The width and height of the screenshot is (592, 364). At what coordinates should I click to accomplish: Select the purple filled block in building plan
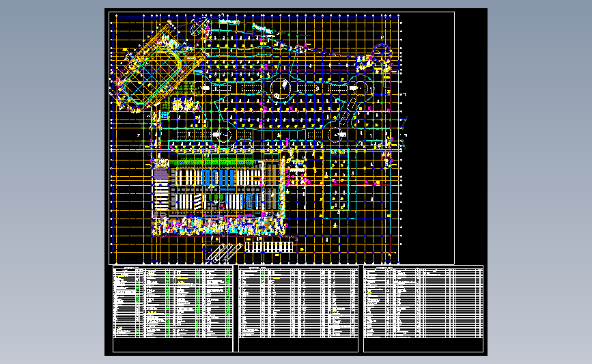161,173
